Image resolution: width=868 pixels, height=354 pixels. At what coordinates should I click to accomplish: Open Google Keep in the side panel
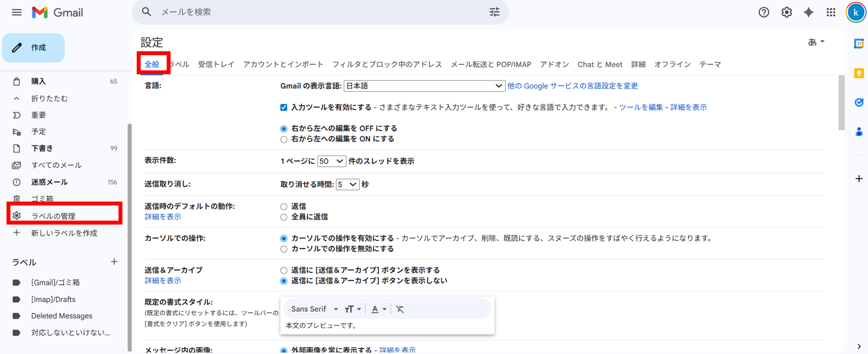(x=858, y=73)
